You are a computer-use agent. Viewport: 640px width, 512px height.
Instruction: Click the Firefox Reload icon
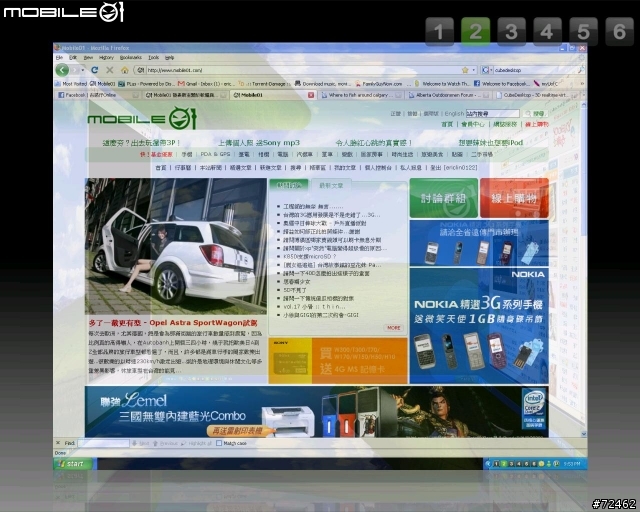pyautogui.click(x=95, y=70)
